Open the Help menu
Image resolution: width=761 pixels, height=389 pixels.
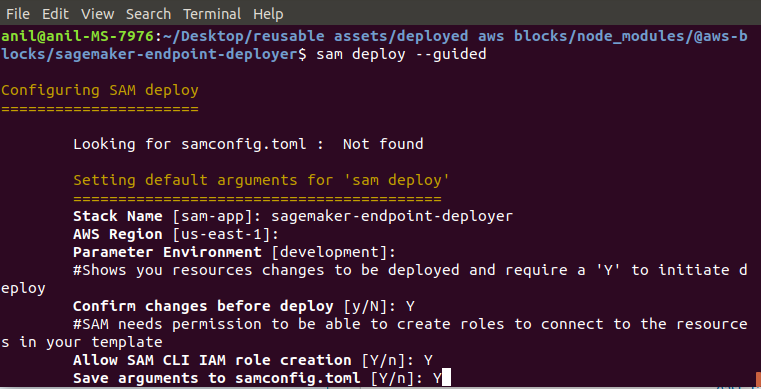(268, 14)
